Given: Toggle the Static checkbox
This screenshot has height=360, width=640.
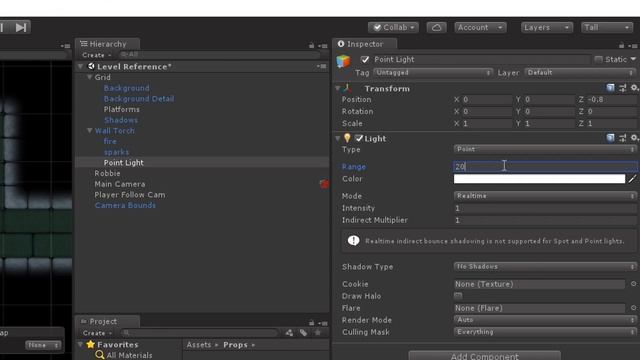Looking at the screenshot, I should pyautogui.click(x=598, y=60).
